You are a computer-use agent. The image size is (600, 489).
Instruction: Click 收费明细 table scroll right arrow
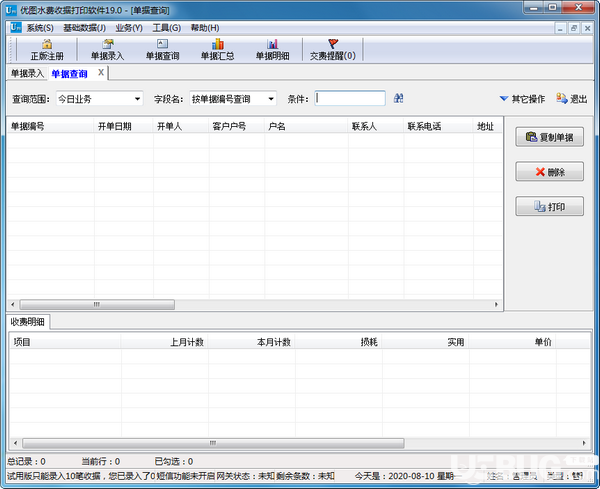(584, 443)
